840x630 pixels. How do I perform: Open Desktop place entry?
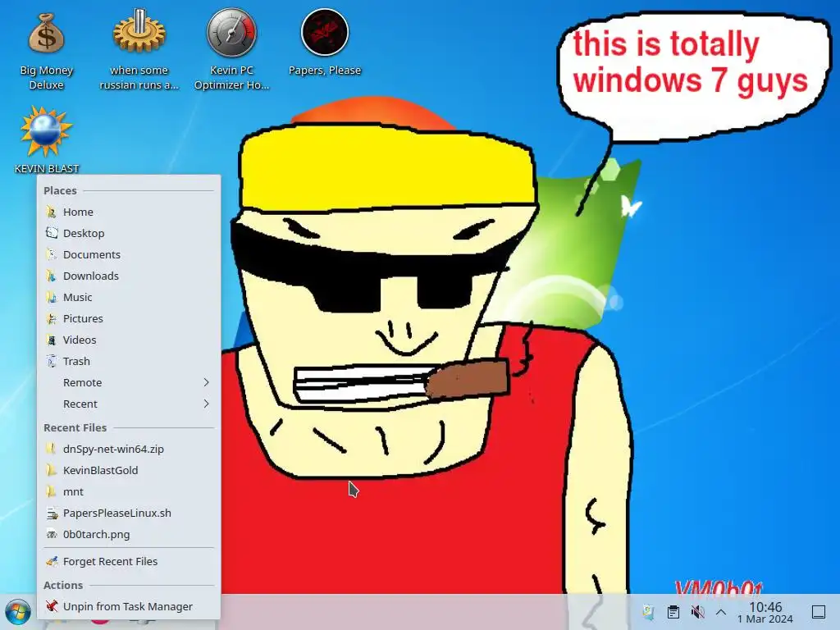(x=129, y=234)
